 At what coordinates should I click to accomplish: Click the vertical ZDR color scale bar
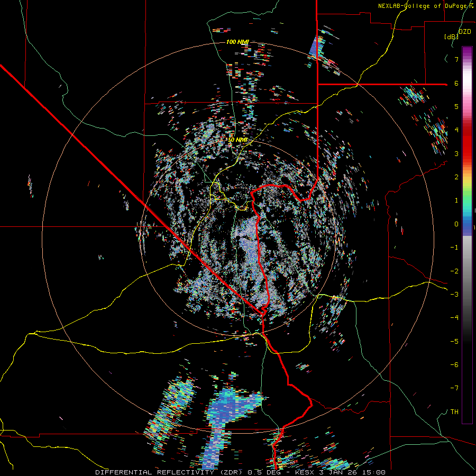(467, 235)
